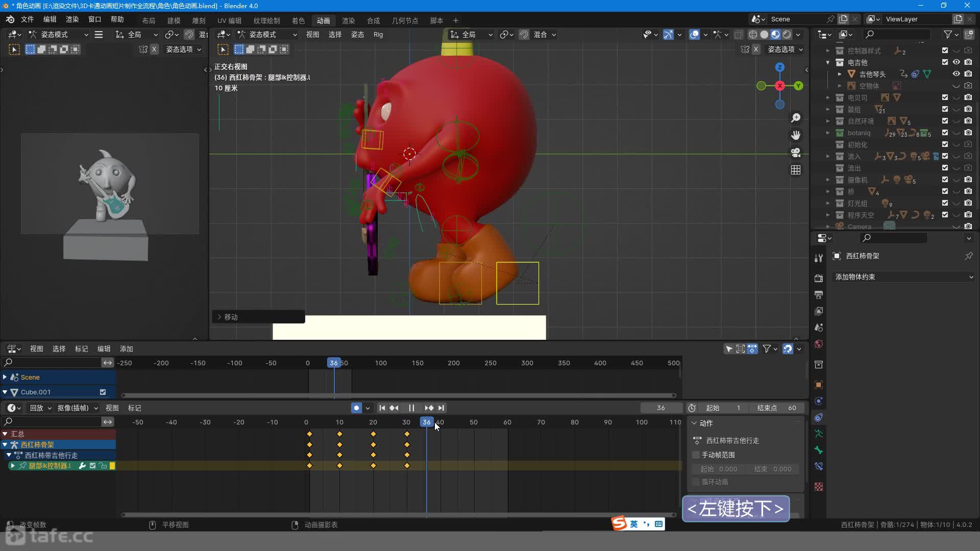Collapse the 电吉他 collection
Screen dimensions: 980x551
[828, 62]
